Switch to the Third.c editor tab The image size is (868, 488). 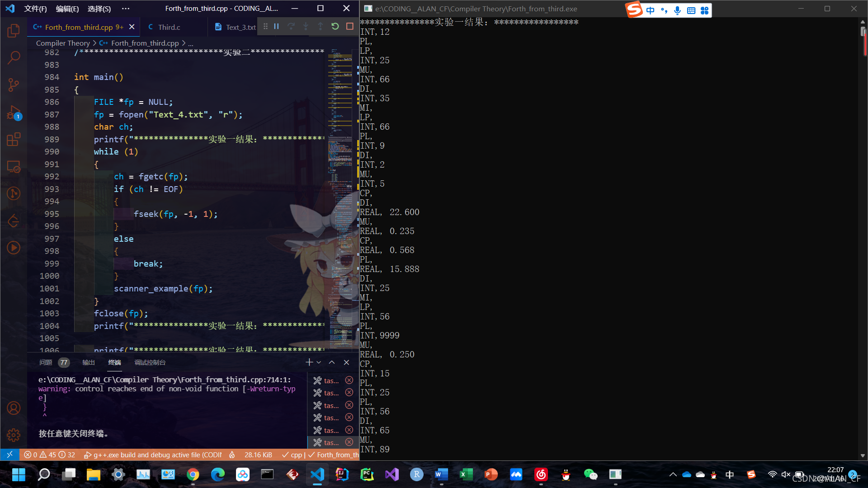point(169,27)
